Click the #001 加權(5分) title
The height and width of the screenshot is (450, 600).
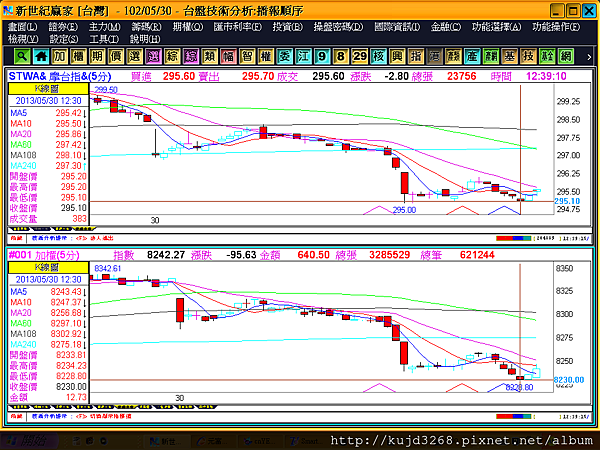(x=44, y=255)
